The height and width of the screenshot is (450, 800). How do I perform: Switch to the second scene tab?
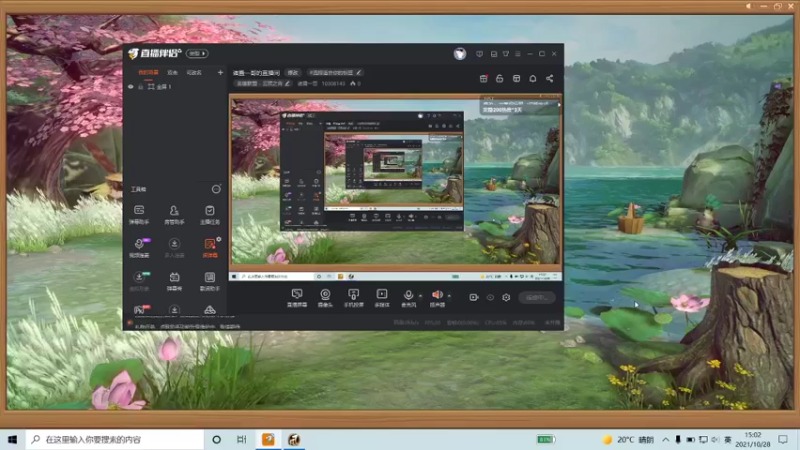tap(172, 72)
